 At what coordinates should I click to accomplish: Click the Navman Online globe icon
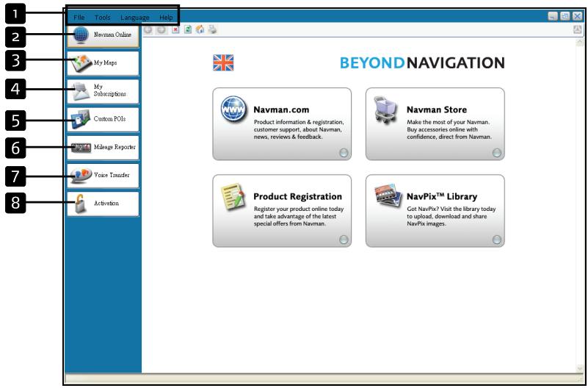(81, 35)
